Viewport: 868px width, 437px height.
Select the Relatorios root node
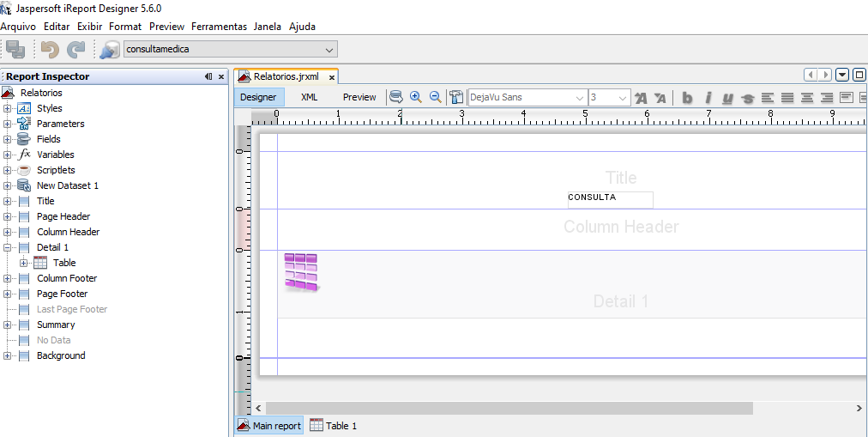tap(41, 93)
